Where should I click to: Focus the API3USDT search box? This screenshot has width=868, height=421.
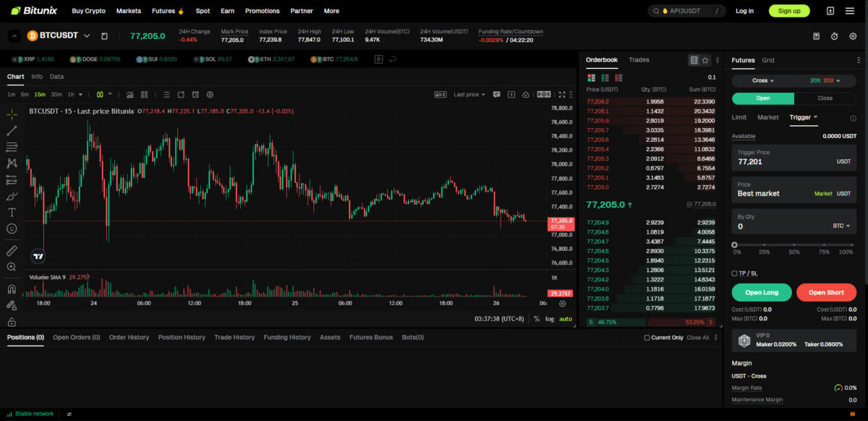686,11
